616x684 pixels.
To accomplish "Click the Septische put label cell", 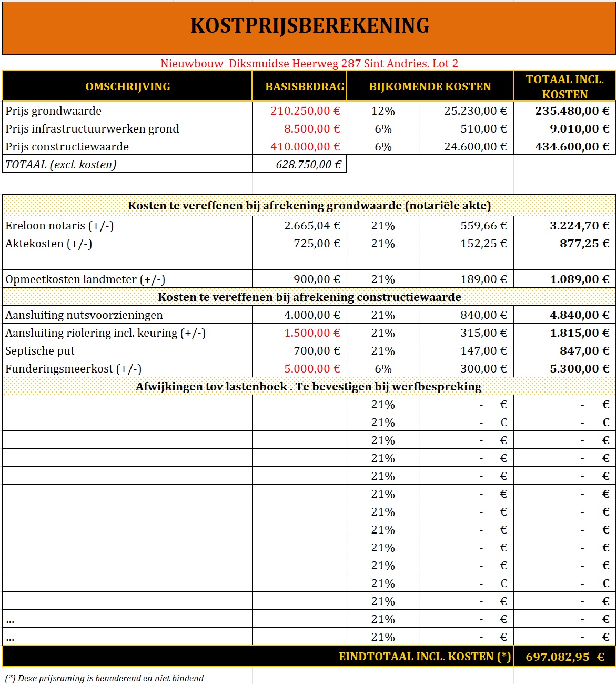I will click(x=40, y=351).
